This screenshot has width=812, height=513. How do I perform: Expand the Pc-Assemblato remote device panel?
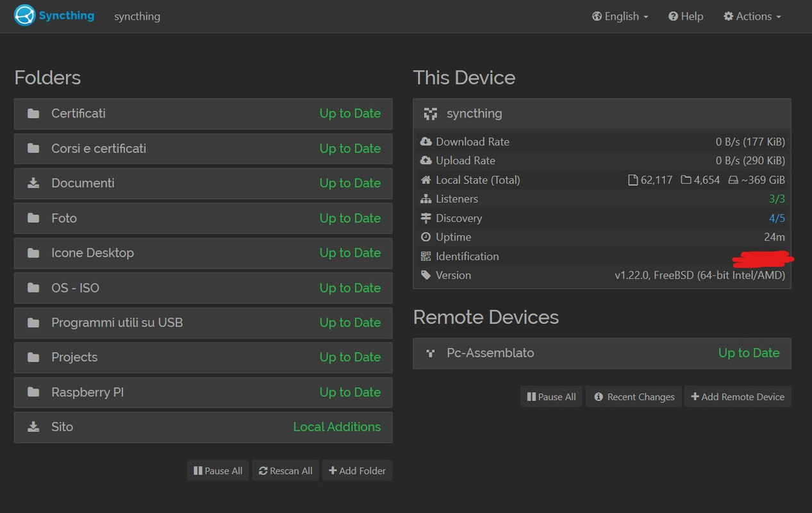click(602, 353)
